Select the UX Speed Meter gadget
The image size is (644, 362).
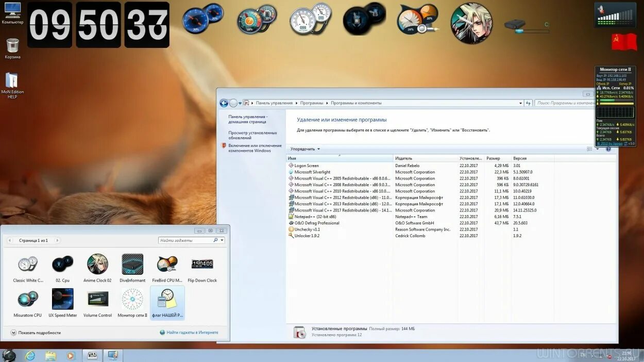point(62,303)
